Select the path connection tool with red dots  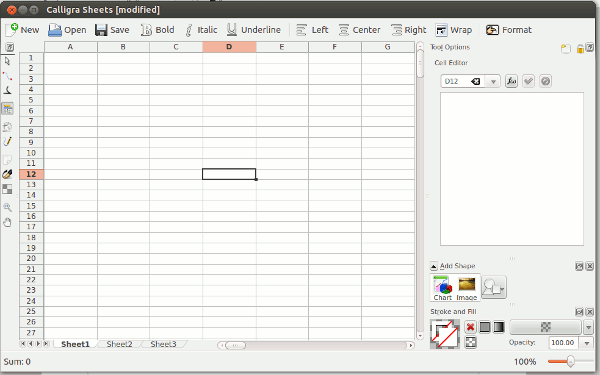(x=7, y=76)
